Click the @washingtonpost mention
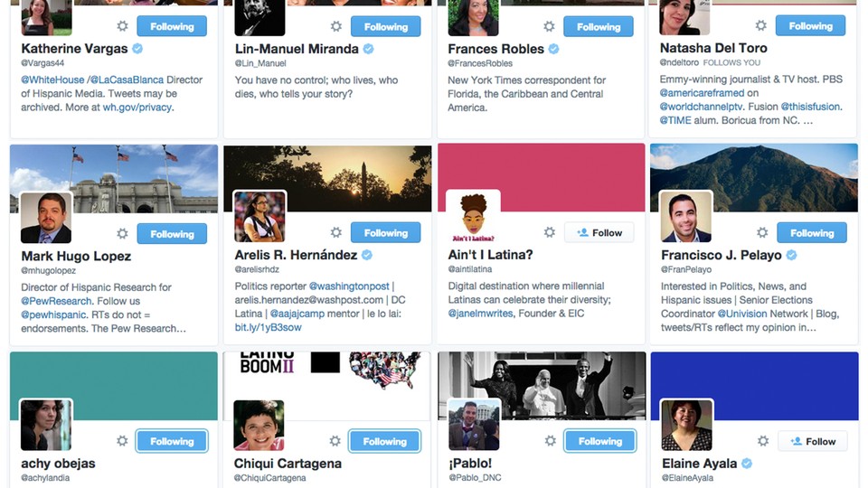This screenshot has height=488, width=868. 349,286
